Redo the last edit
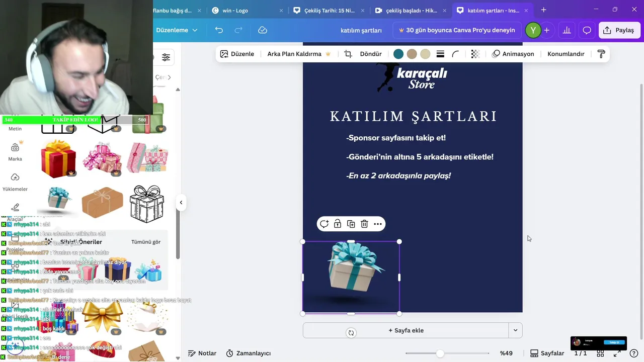The width and height of the screenshot is (644, 362). (238, 30)
